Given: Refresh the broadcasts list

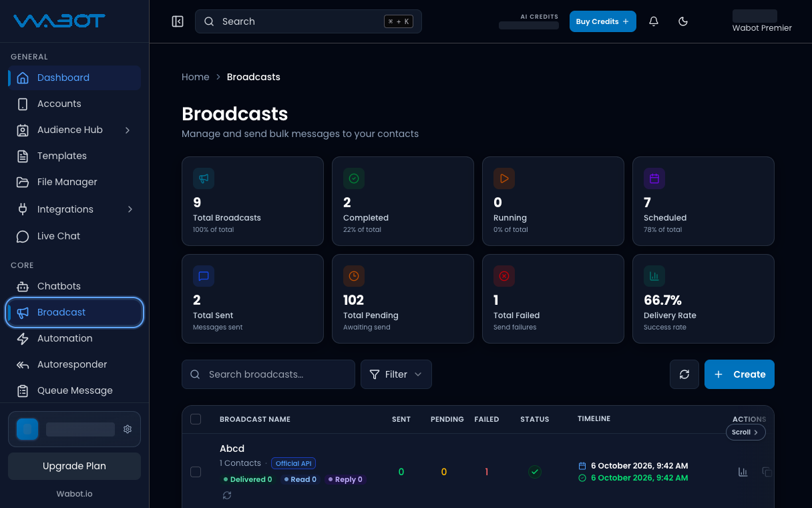Looking at the screenshot, I should click(x=684, y=374).
